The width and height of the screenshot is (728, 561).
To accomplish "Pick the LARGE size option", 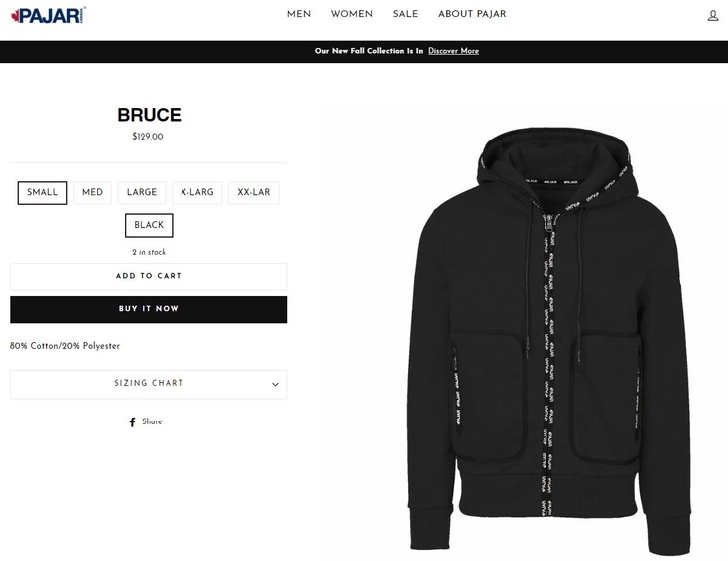I will (x=142, y=192).
